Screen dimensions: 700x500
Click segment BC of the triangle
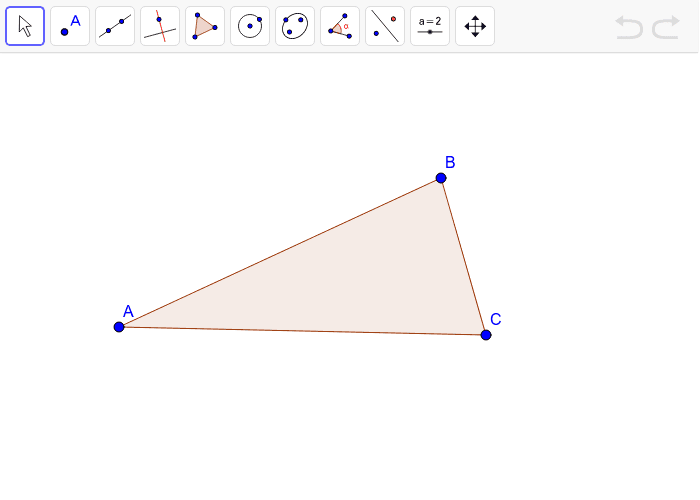(x=463, y=256)
